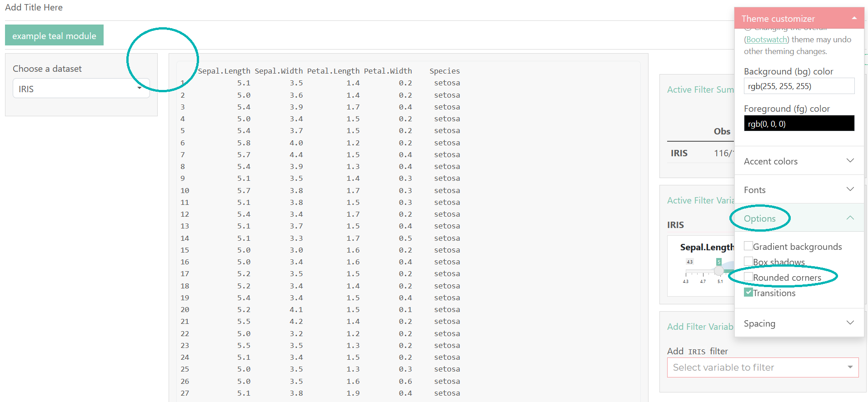Click the Options up-chevron icon
The image size is (868, 402).
pos(850,218)
